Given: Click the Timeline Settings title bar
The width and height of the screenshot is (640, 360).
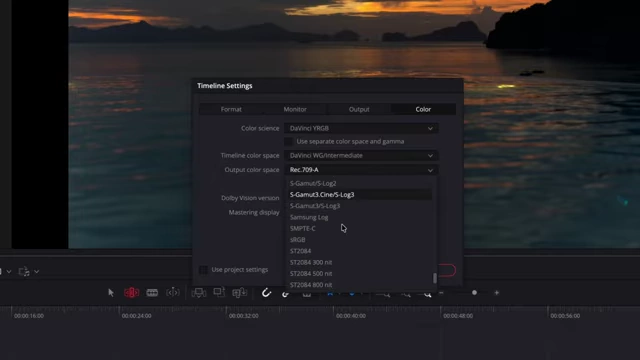Looking at the screenshot, I should [328, 86].
